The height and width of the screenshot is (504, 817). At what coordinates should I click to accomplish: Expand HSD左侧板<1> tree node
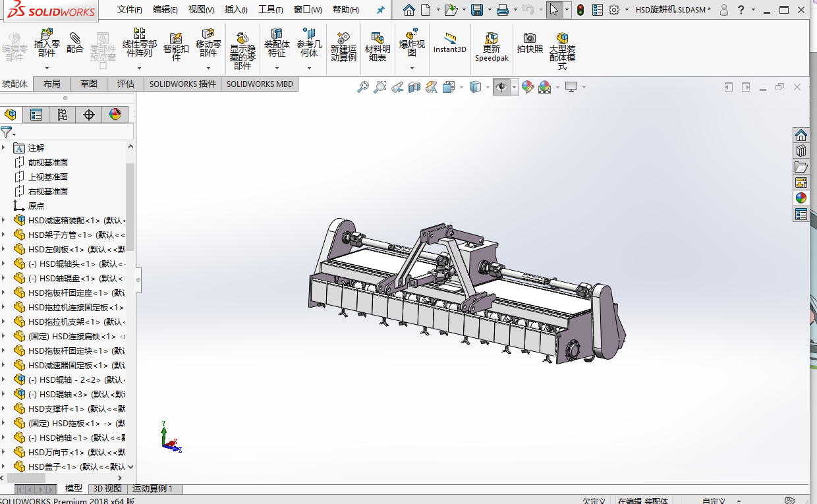pos(3,249)
